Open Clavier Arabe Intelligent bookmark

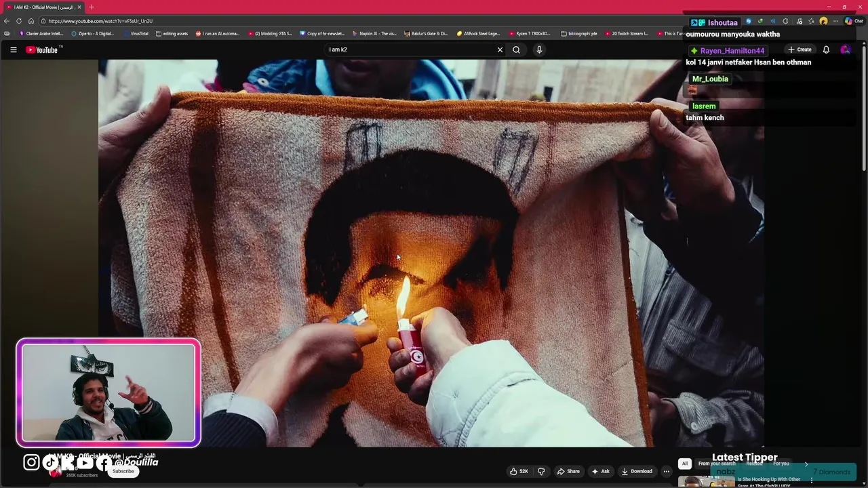41,33
